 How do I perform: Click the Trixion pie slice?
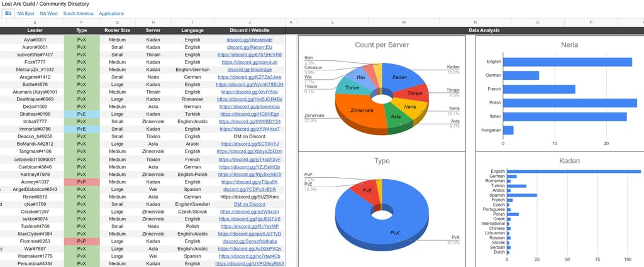352,87
